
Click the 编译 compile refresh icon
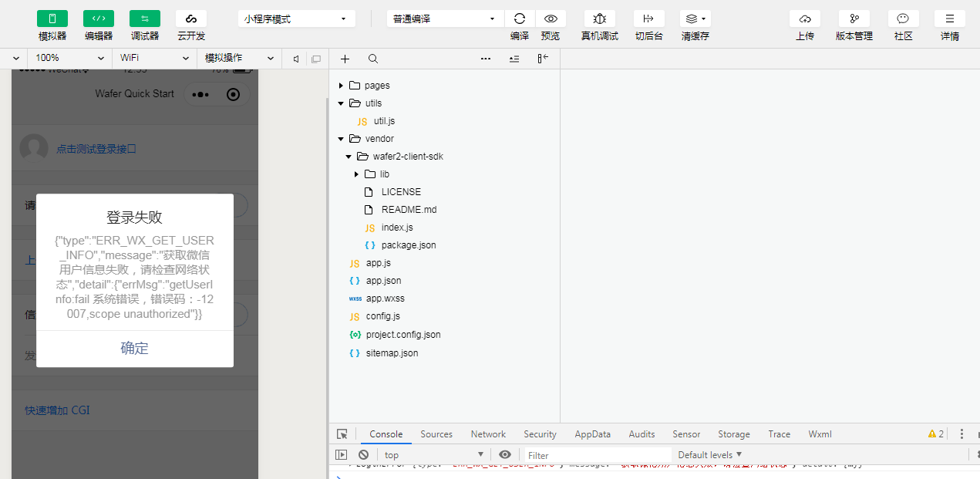520,19
